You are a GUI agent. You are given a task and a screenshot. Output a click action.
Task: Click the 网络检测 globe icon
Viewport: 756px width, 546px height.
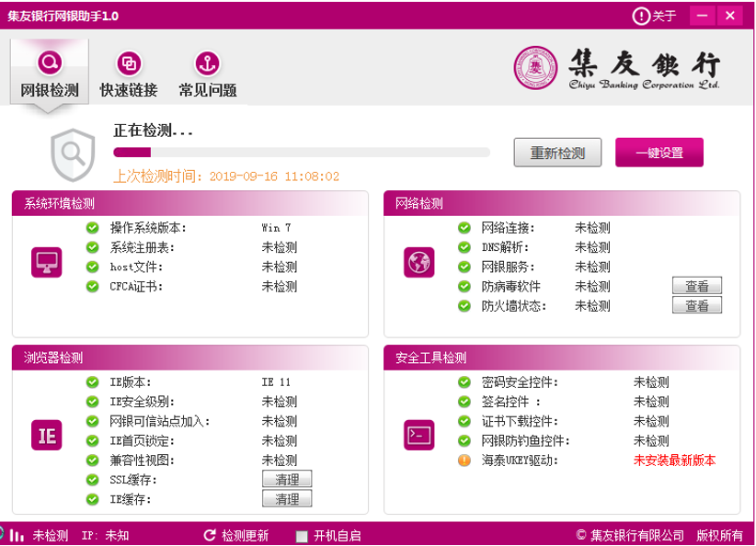(x=419, y=263)
